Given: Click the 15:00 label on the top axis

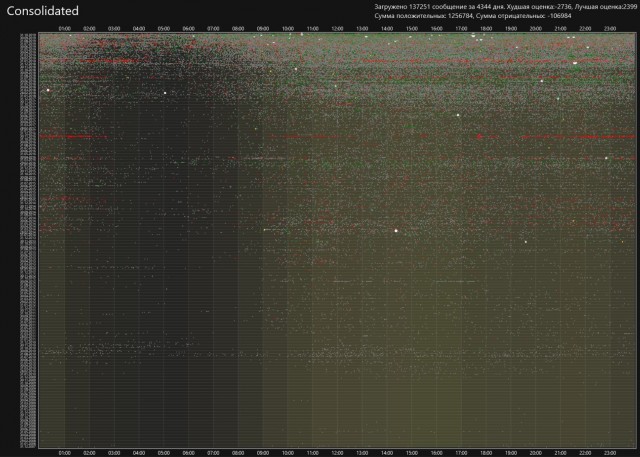Looking at the screenshot, I should 412,29.
